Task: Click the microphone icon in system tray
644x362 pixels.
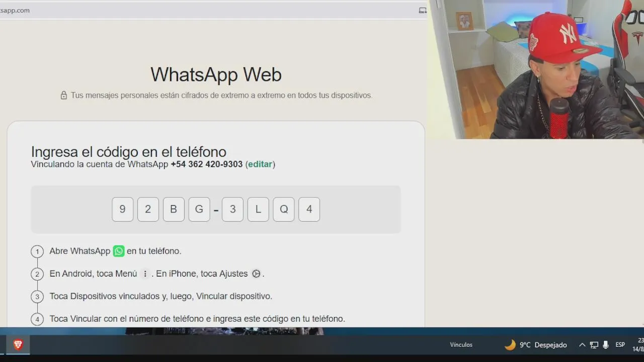Action: point(606,345)
